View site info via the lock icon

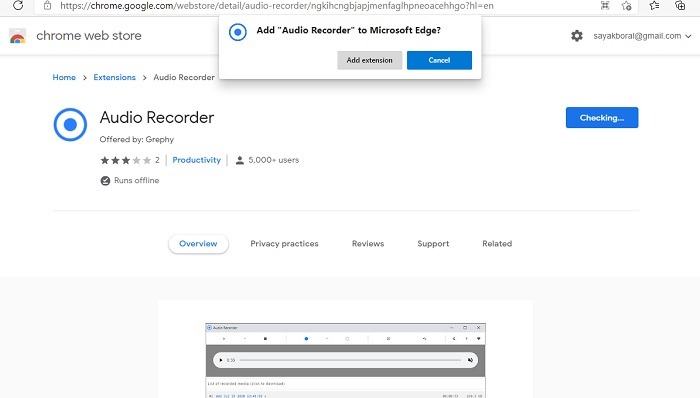click(47, 6)
